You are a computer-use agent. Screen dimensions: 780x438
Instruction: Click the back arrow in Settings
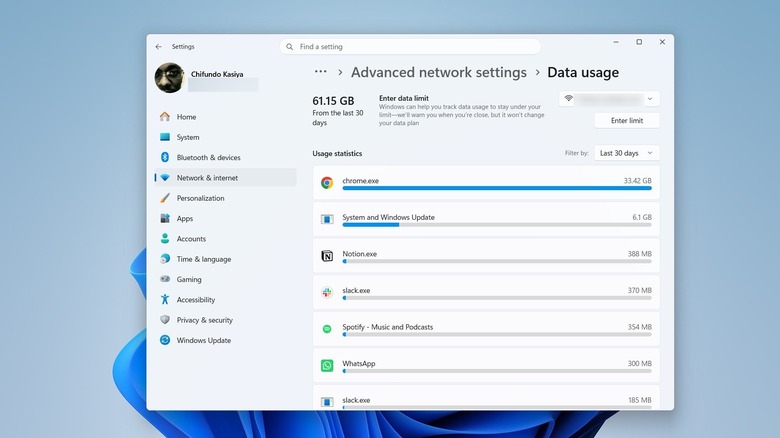159,47
